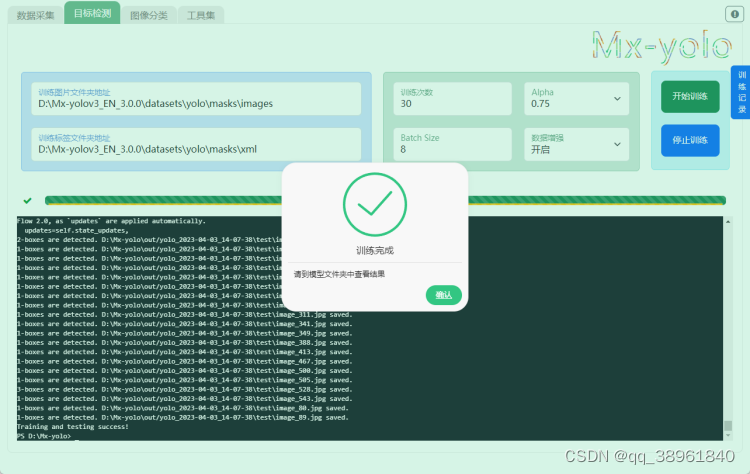Click the console line with image_413.jpg saved

pyautogui.click(x=185, y=352)
